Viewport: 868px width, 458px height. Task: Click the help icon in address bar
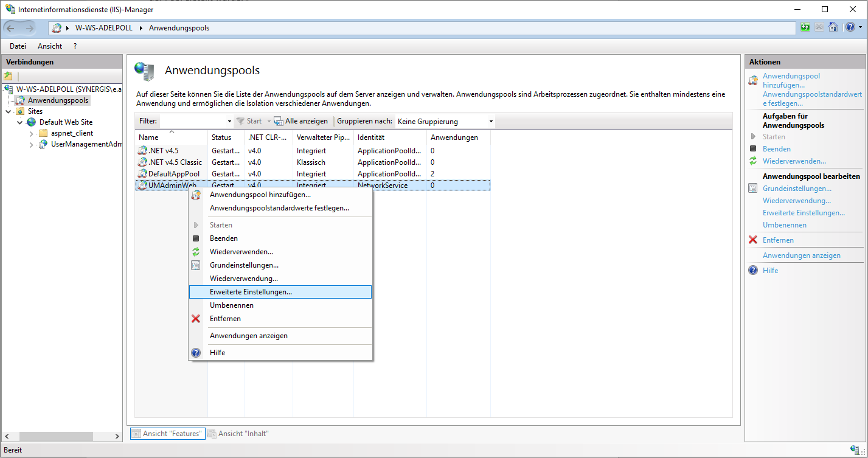pyautogui.click(x=849, y=27)
